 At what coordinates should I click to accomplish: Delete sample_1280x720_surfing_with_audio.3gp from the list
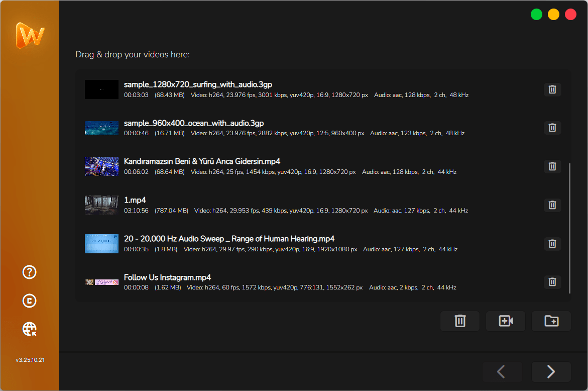click(552, 89)
